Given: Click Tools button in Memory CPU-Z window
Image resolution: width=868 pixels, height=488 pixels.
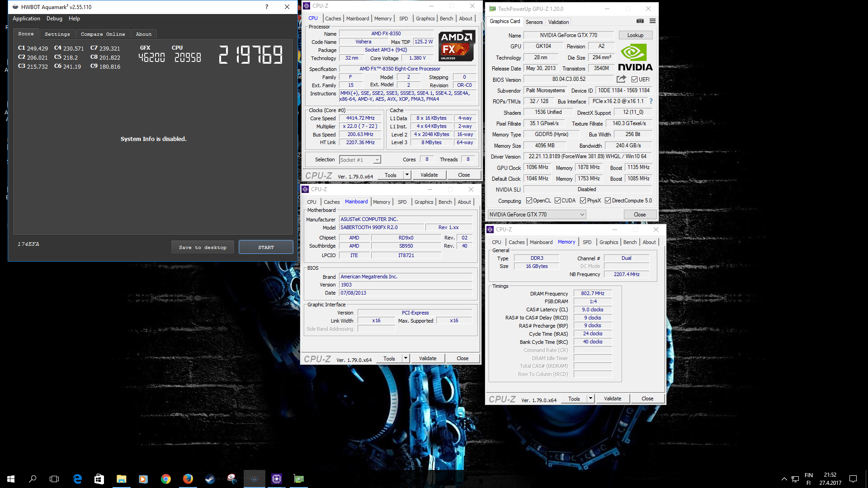Looking at the screenshot, I should [574, 399].
